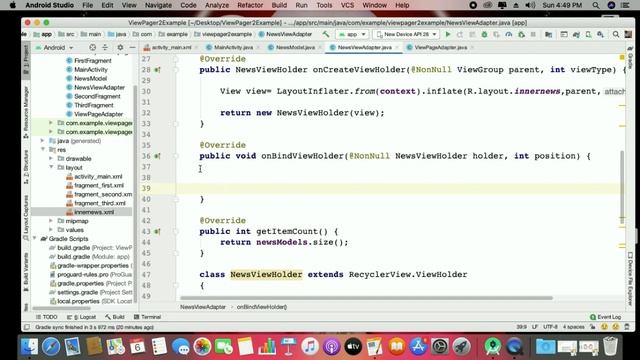Expand the values folder
Screen dimensions: 640x360
coord(51,230)
